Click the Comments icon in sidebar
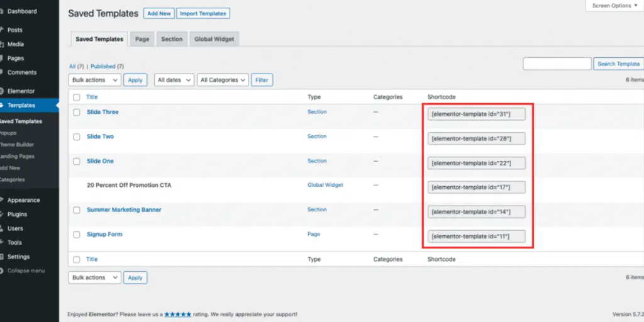The width and height of the screenshot is (644, 322). 2,72
